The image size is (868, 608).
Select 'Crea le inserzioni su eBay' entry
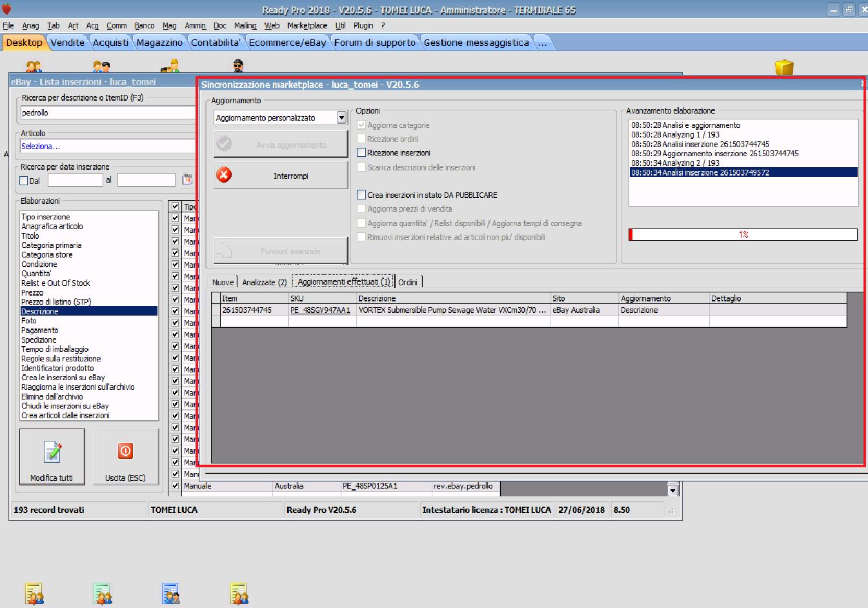pyautogui.click(x=63, y=378)
